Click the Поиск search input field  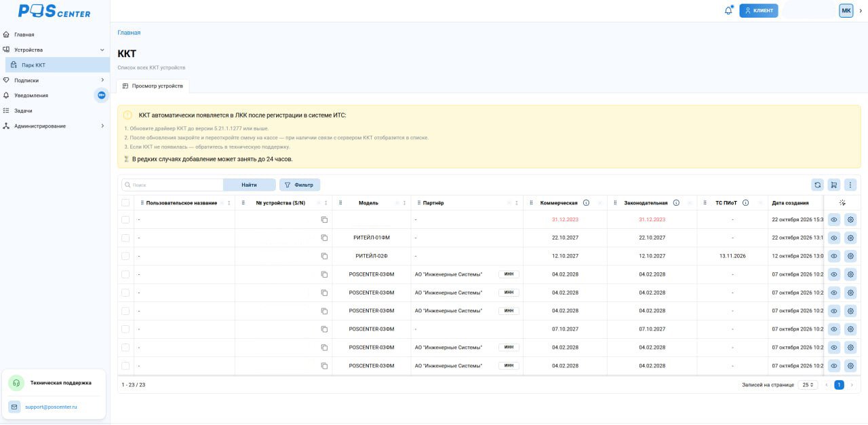point(173,185)
